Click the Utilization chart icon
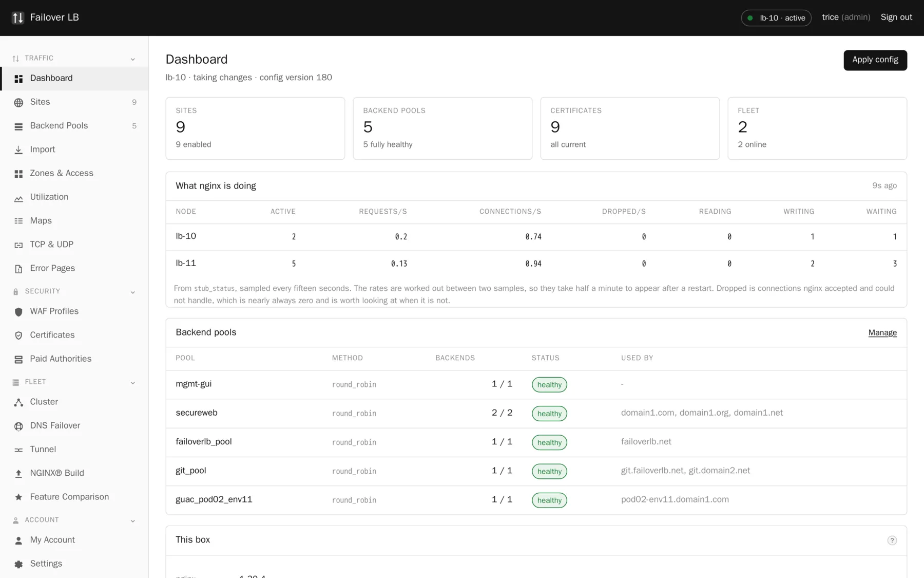This screenshot has height=578, width=924. [18, 198]
